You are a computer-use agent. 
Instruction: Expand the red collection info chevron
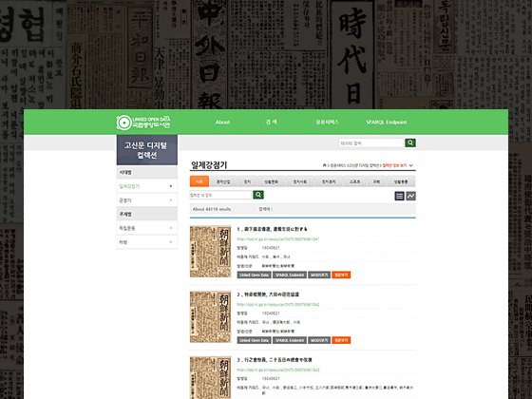click(x=410, y=165)
